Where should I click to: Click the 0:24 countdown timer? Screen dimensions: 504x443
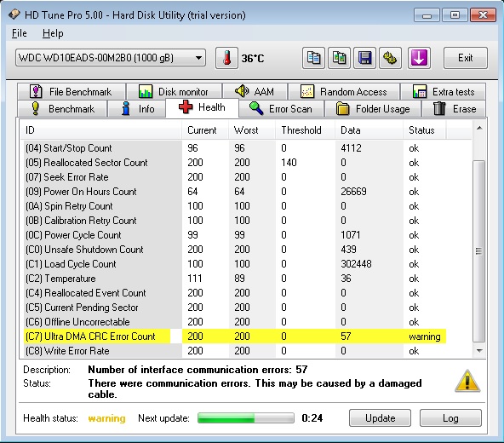(312, 418)
